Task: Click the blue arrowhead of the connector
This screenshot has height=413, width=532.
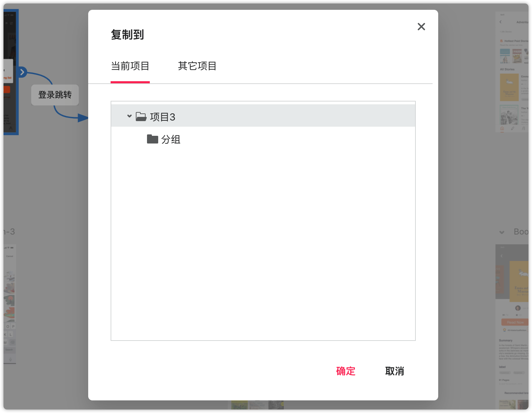Action: click(x=83, y=118)
